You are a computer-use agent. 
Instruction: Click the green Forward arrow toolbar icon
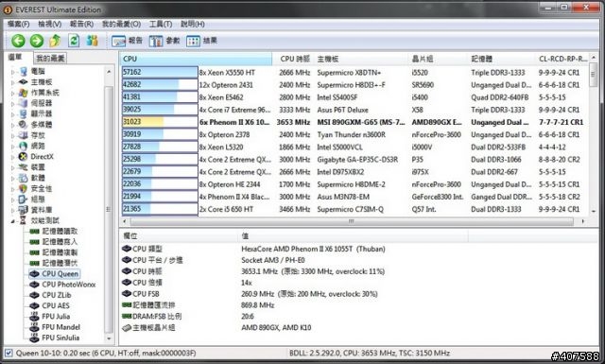pyautogui.click(x=37, y=41)
